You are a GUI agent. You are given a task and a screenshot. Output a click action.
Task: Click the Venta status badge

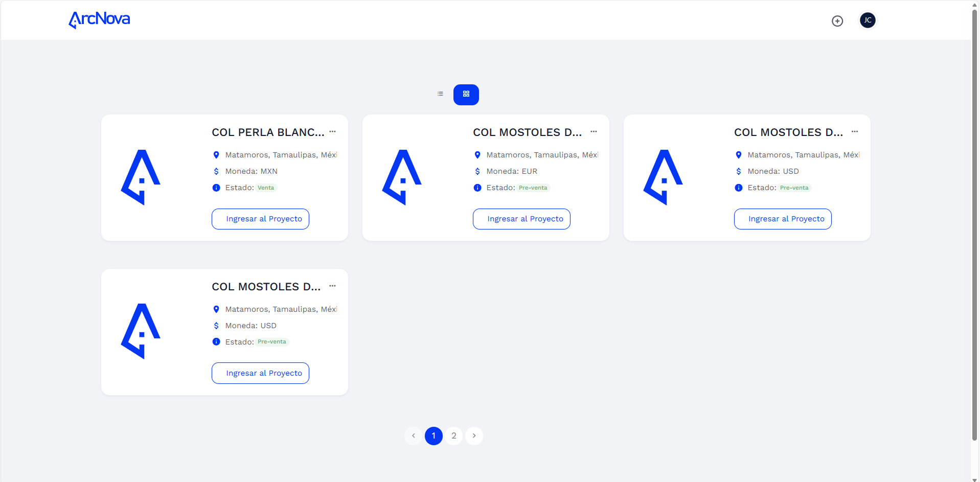click(265, 188)
